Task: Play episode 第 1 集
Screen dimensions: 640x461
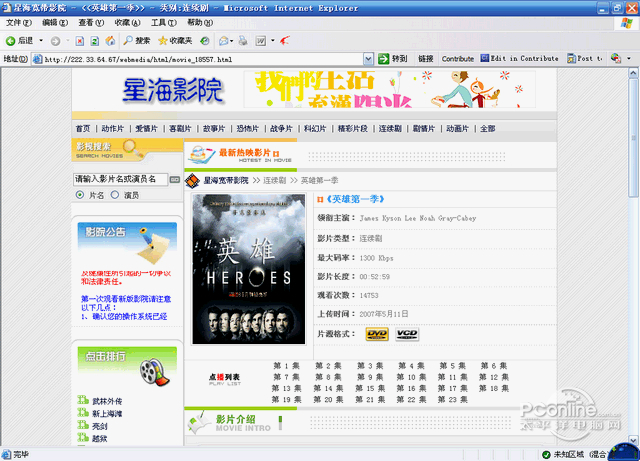Action: (286, 365)
